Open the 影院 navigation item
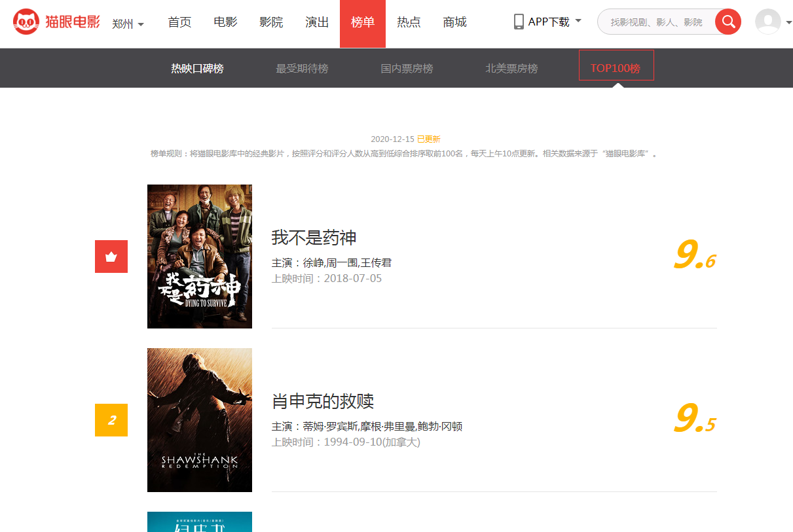 tap(271, 22)
